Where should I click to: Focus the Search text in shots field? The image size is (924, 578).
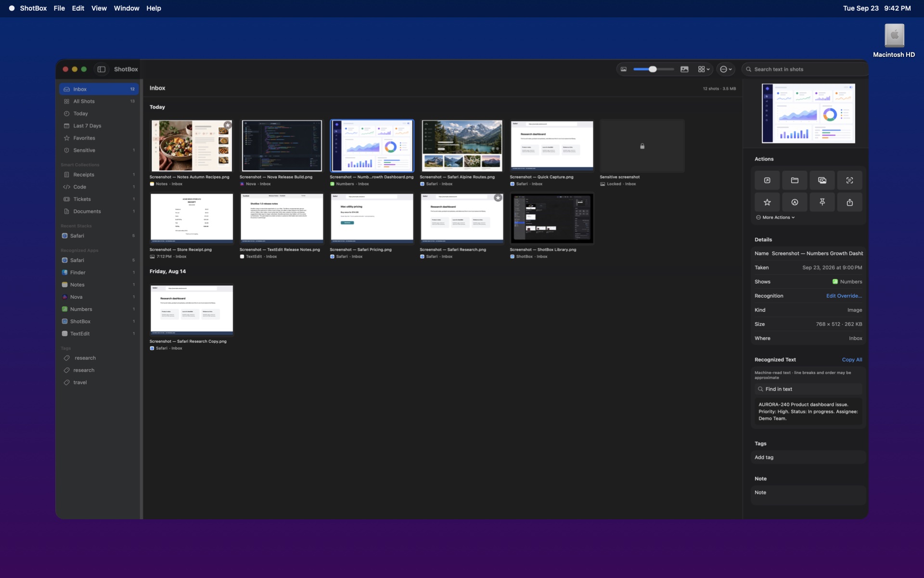805,69
